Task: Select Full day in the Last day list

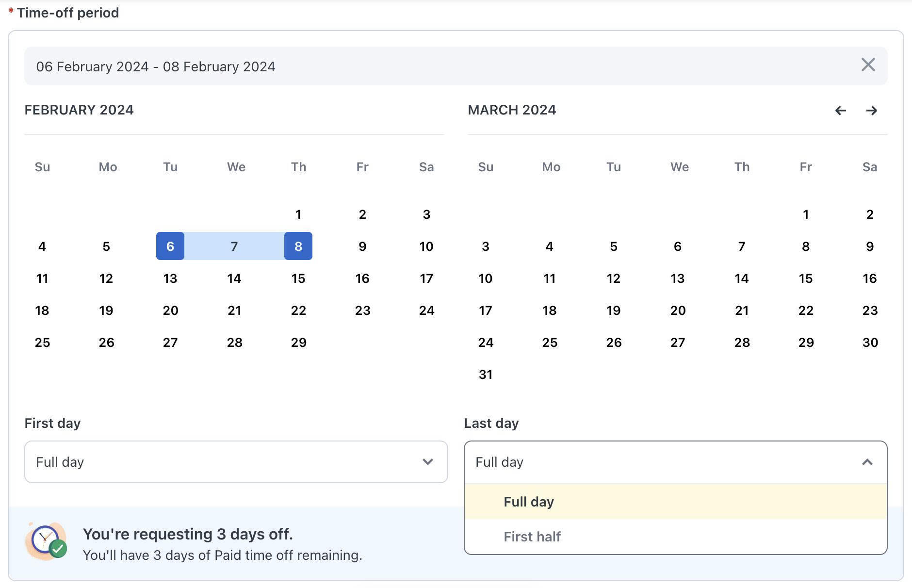Action: tap(528, 501)
